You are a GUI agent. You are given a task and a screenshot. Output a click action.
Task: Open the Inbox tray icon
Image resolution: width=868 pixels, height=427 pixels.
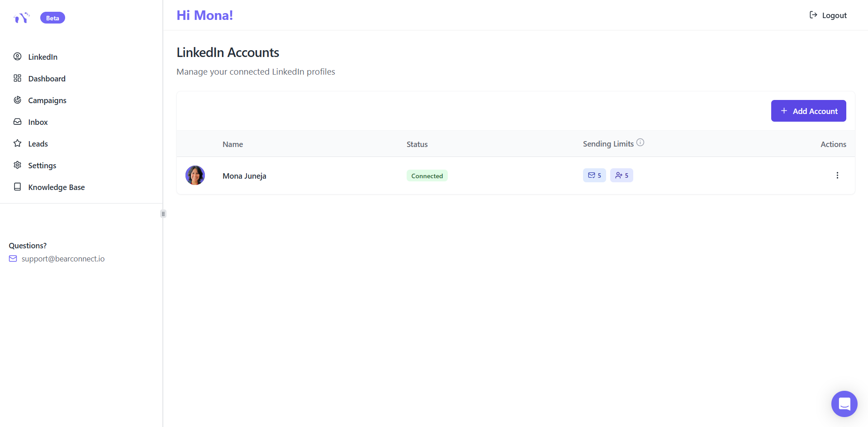17,121
